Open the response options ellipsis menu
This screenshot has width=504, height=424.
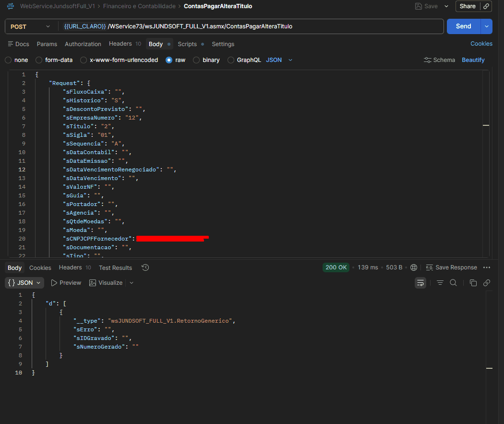tap(487, 267)
